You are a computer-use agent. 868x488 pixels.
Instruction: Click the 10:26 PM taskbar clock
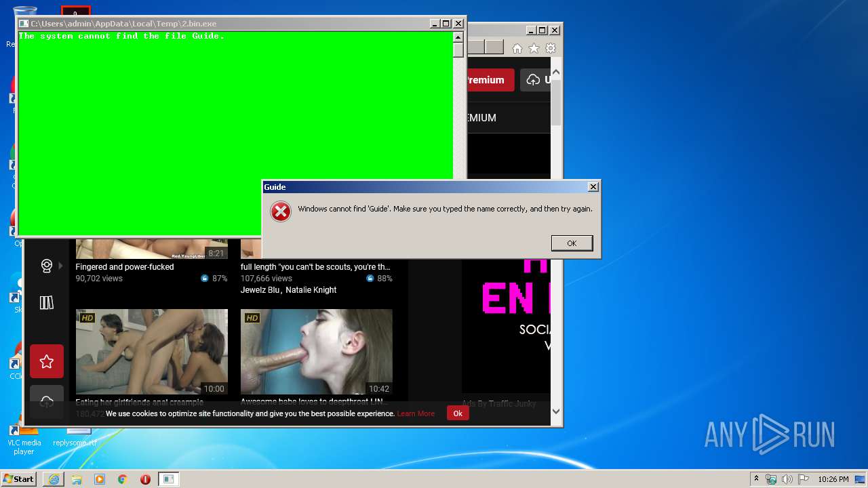(x=833, y=479)
